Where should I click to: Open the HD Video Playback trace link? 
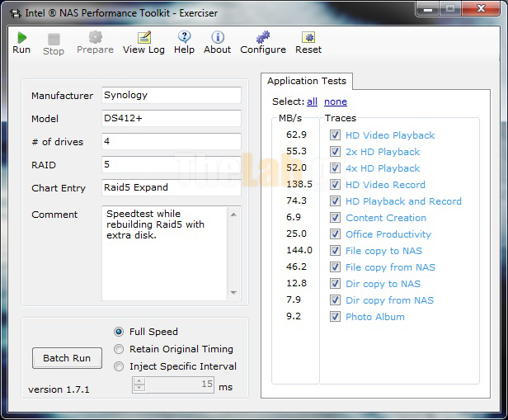pyautogui.click(x=390, y=135)
